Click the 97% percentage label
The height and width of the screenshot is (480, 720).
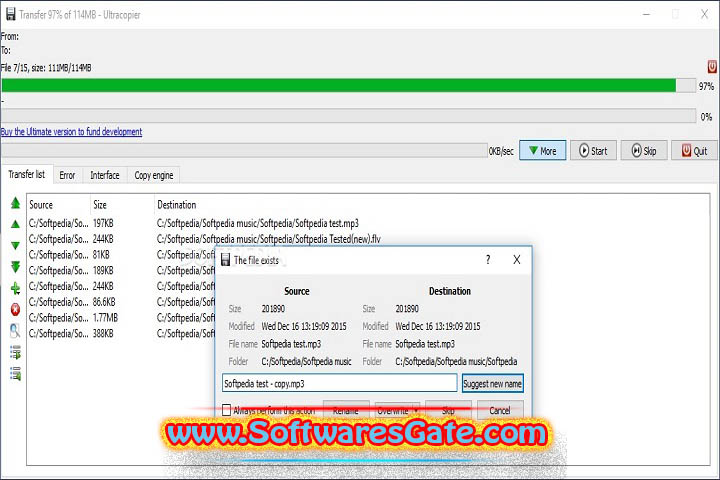(x=706, y=86)
